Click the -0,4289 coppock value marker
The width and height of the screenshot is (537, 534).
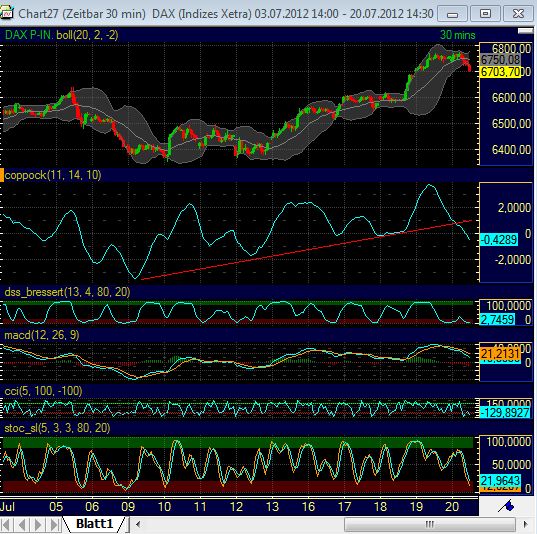[499, 239]
